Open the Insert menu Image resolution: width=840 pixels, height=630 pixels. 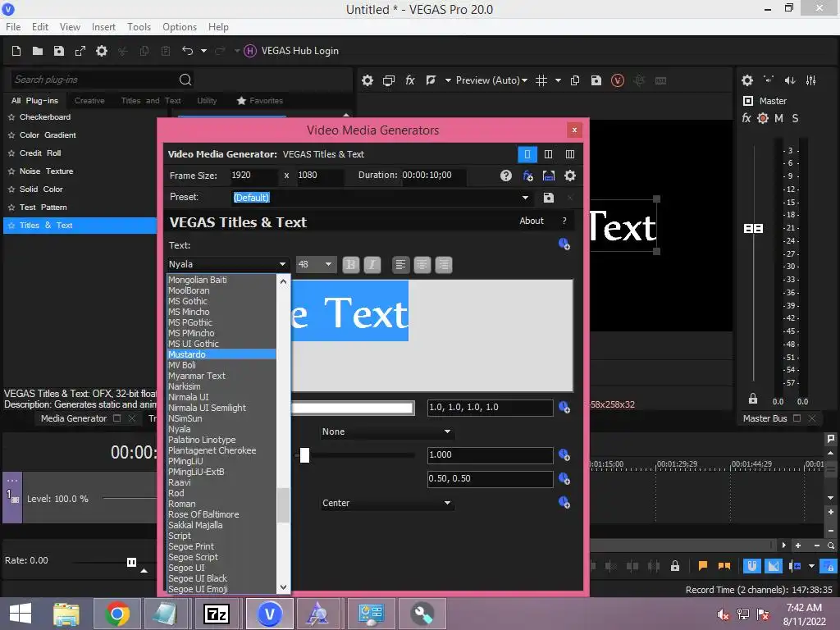pyautogui.click(x=103, y=27)
